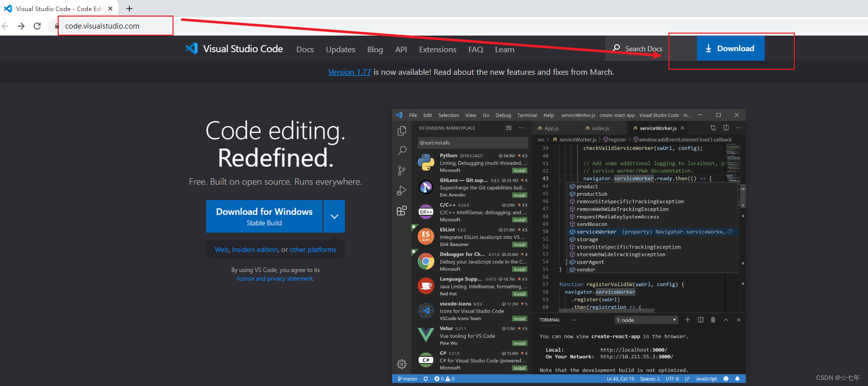Click Install for the GitLens extension

[519, 195]
